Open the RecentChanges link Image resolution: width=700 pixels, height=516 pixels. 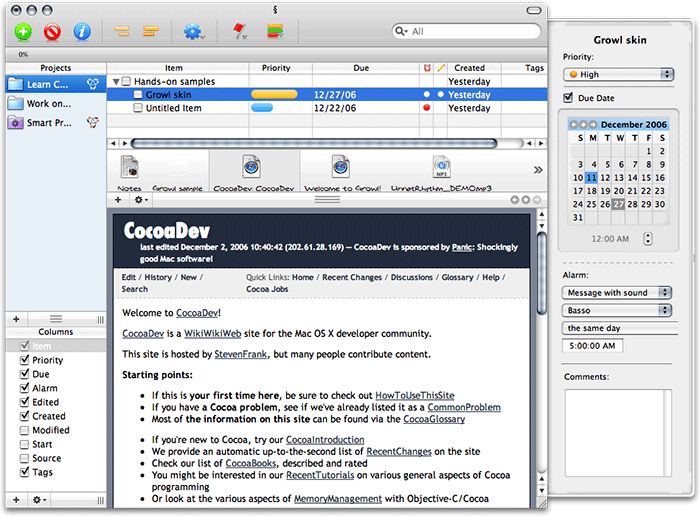(399, 451)
